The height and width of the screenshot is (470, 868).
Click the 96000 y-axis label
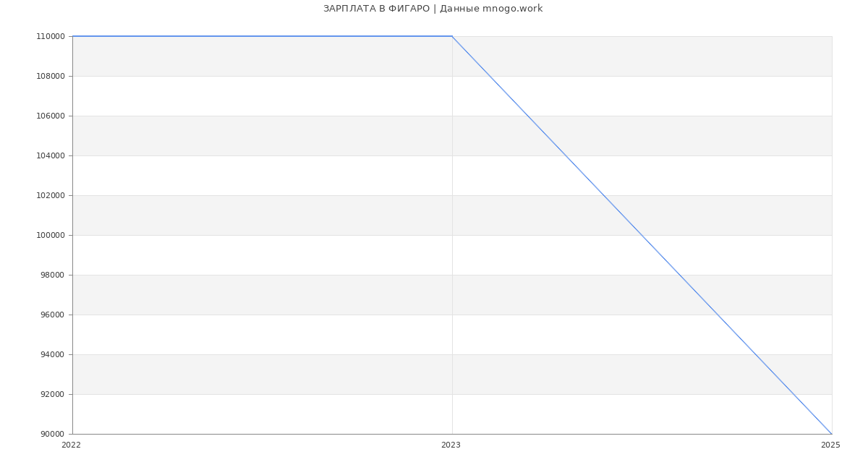point(53,315)
